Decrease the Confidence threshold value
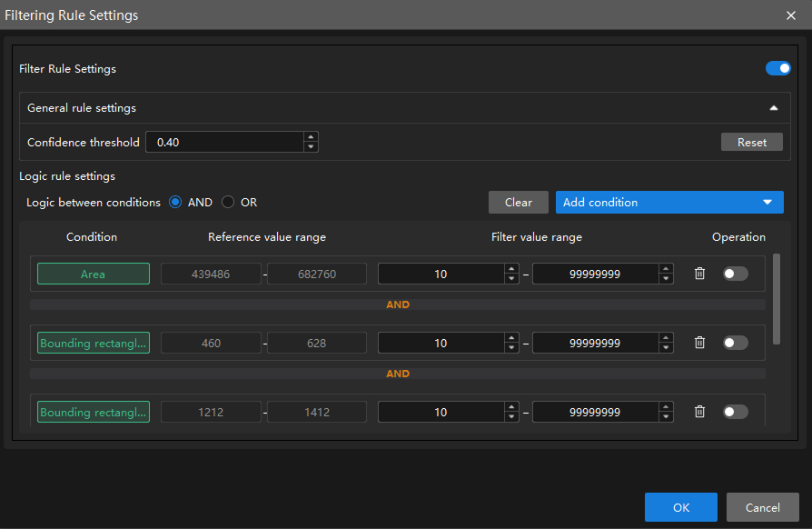This screenshot has width=812, height=529. (311, 147)
